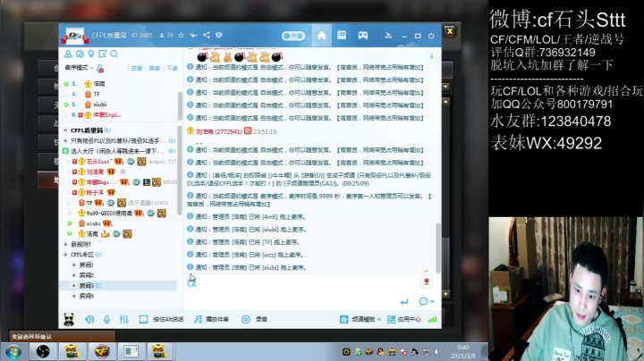Open 房间2 room

click(x=86, y=275)
